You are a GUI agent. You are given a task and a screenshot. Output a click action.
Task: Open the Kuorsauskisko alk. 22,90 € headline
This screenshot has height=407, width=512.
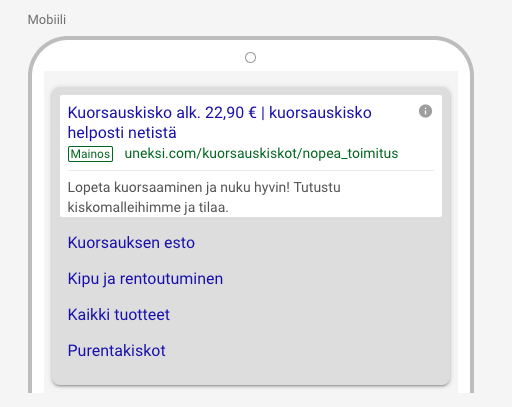(x=219, y=122)
